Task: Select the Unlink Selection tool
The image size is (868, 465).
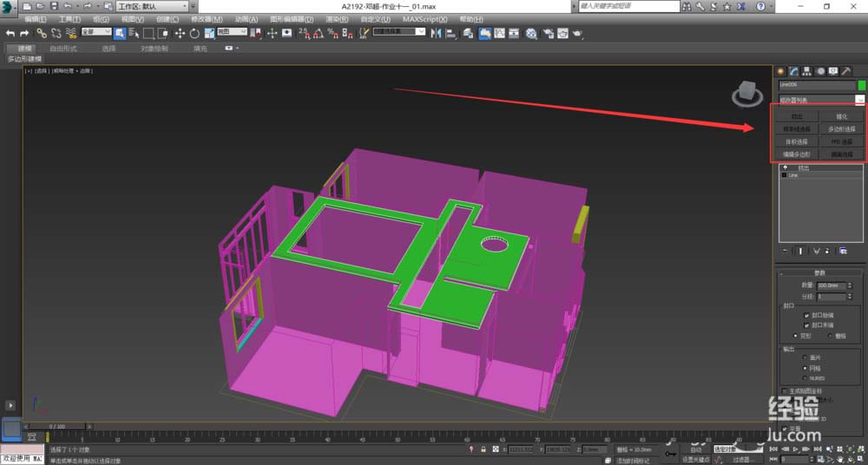Action: [56, 33]
